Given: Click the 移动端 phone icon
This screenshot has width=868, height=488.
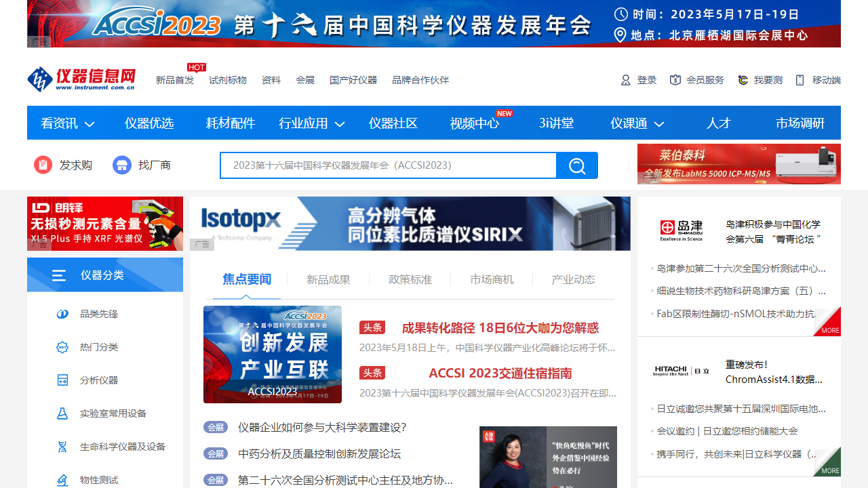Looking at the screenshot, I should point(800,80).
